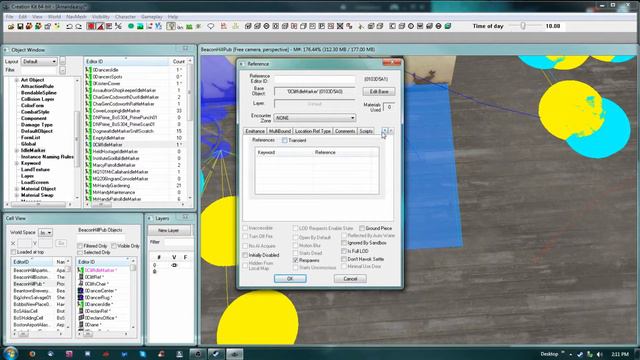This screenshot has height=360, width=640.
Task: Check Selected Only in Cell View
Action: coord(80,253)
